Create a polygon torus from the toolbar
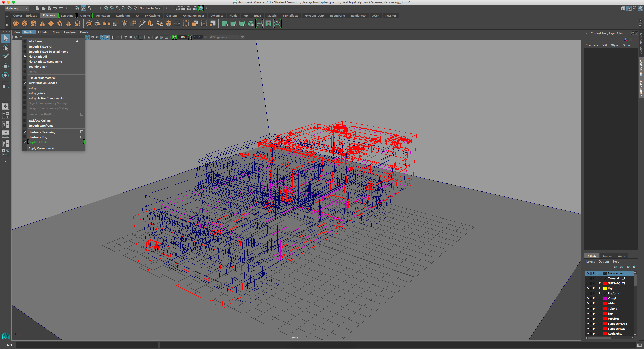The width and height of the screenshot is (644, 349). (60, 23)
